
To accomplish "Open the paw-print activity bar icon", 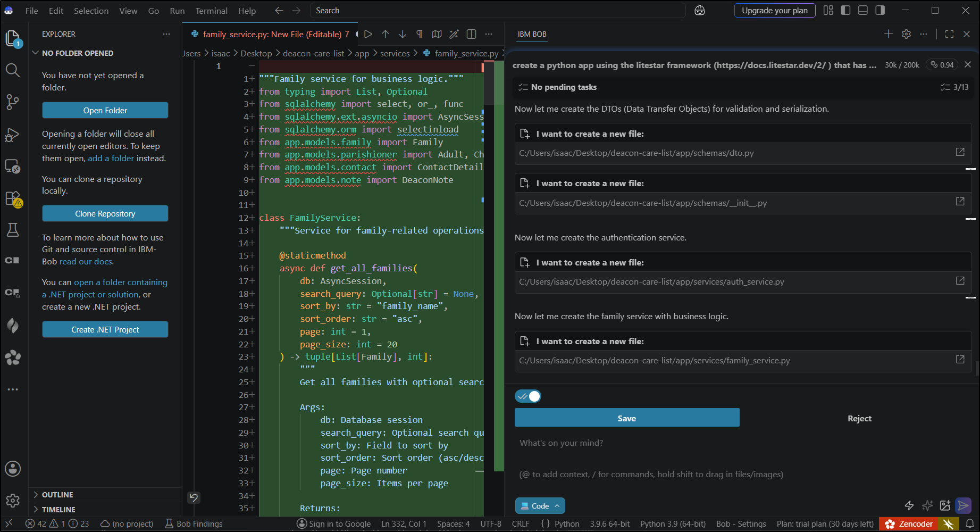I will coord(13,358).
